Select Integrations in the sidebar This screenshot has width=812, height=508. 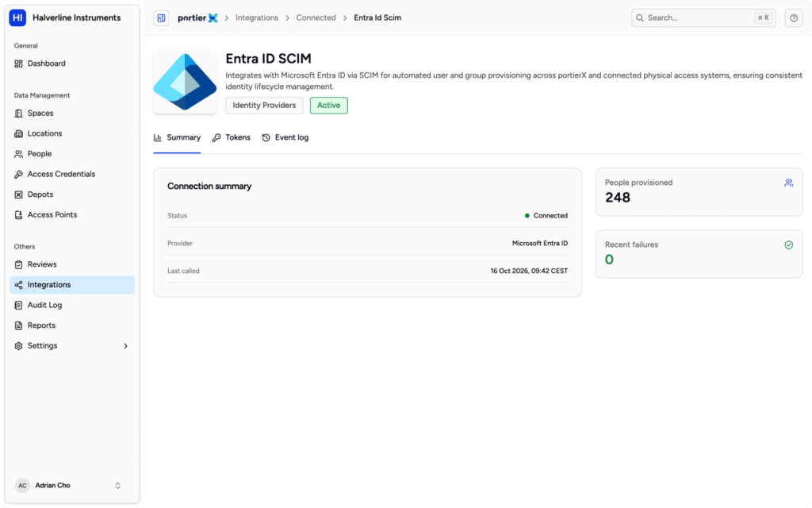[x=72, y=285]
